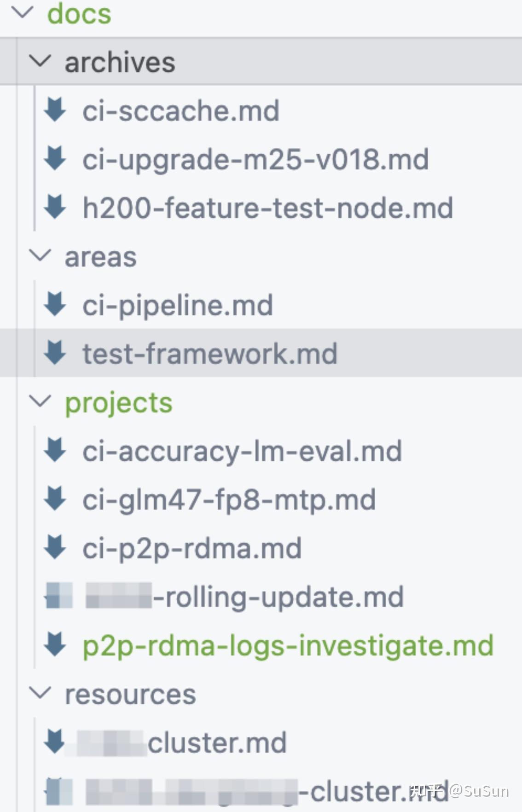522x812 pixels.
Task: Select the docs root folder
Action: coord(79,13)
